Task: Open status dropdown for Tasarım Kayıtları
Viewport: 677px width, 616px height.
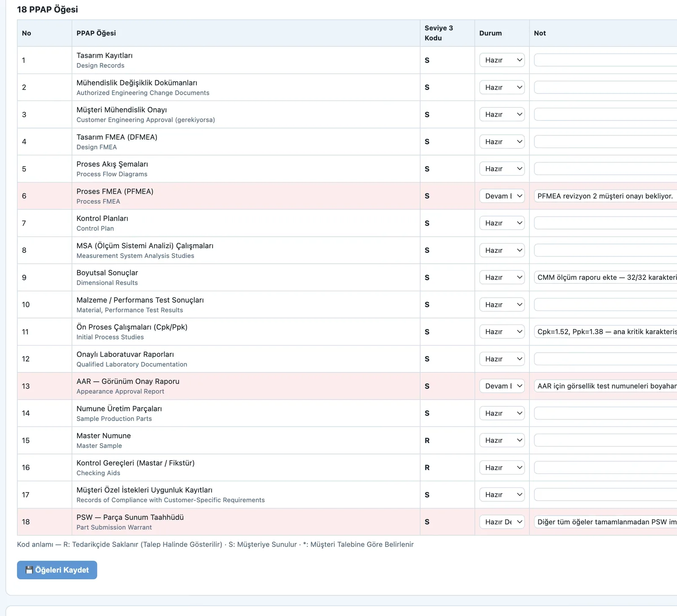Action: [502, 60]
